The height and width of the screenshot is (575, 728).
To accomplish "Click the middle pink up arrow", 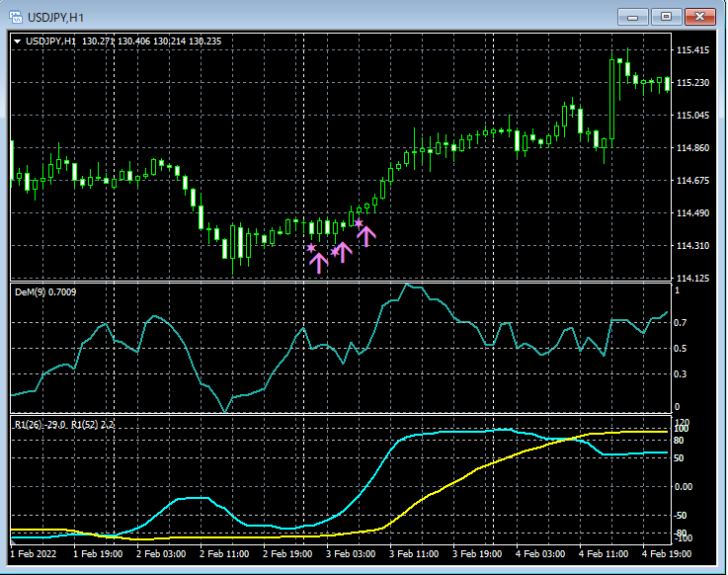I will click(x=343, y=252).
